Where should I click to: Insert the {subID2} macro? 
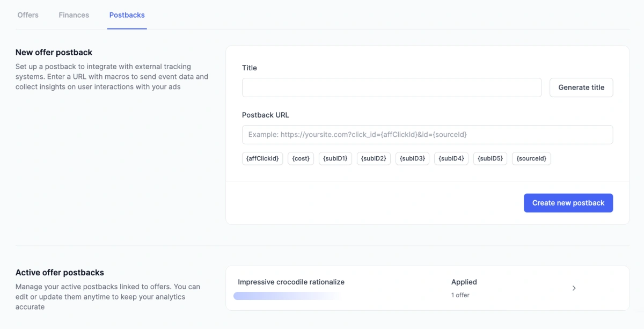(x=374, y=158)
